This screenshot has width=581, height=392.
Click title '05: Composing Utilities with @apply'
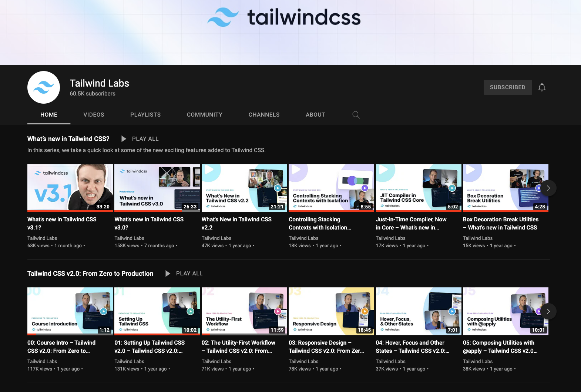500,347
